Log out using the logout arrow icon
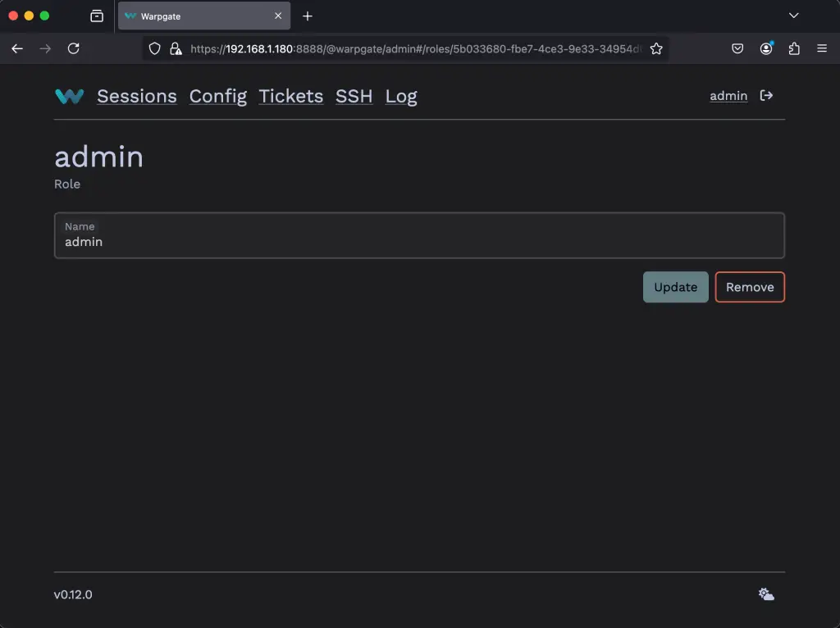This screenshot has height=628, width=840. point(765,95)
